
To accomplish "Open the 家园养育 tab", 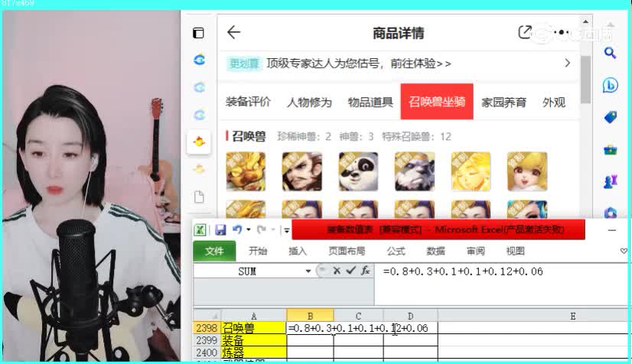I will [x=503, y=102].
